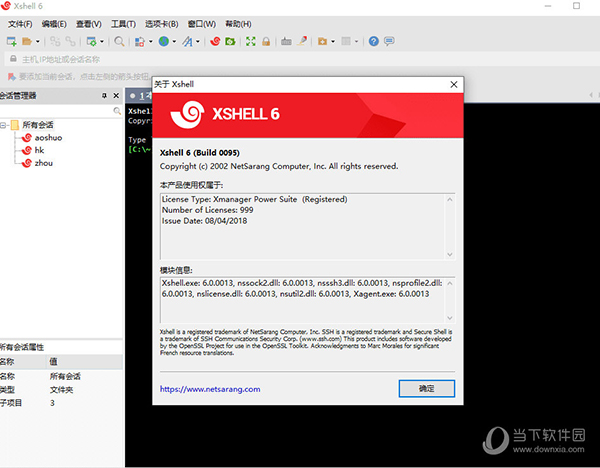Collapse the 所有会话 tree node

(x=3, y=125)
